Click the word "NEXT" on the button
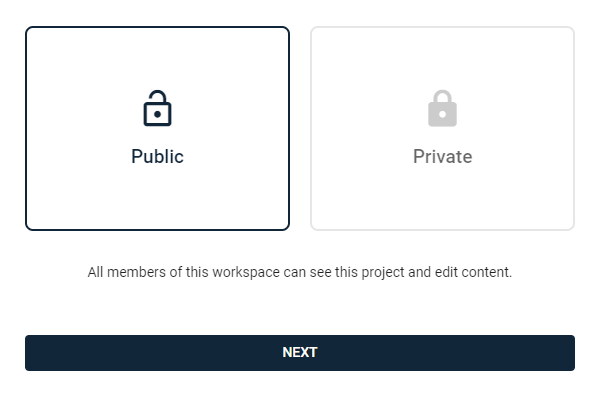The image size is (595, 397). [x=300, y=352]
